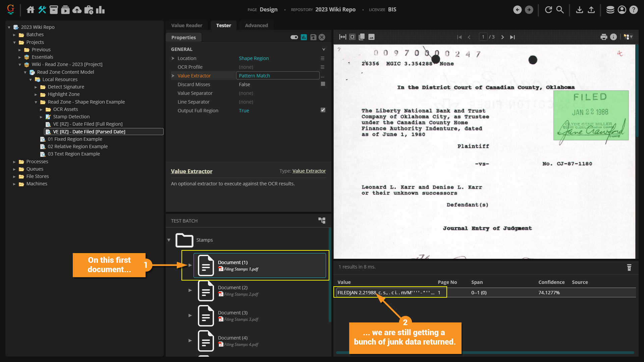Open the Design tools wrench icon

click(42, 10)
